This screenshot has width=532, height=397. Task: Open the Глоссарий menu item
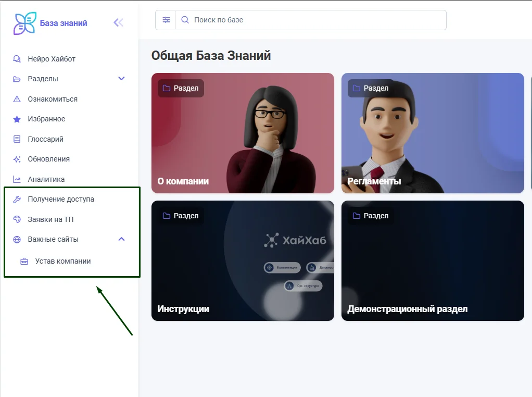click(x=45, y=139)
